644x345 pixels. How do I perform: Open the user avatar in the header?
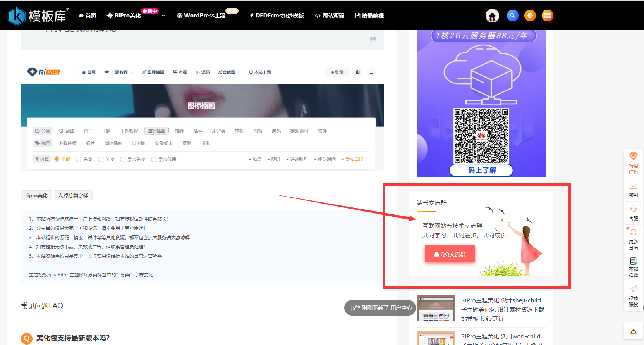492,16
